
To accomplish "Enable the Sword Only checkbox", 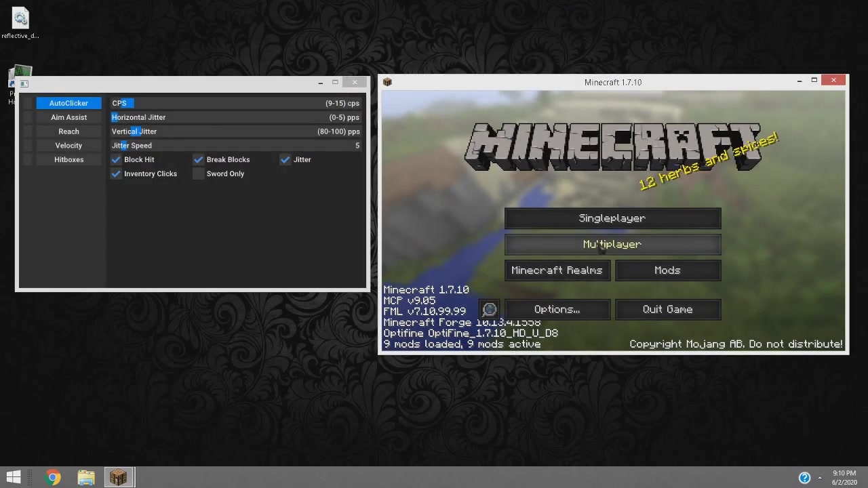I will (x=198, y=174).
